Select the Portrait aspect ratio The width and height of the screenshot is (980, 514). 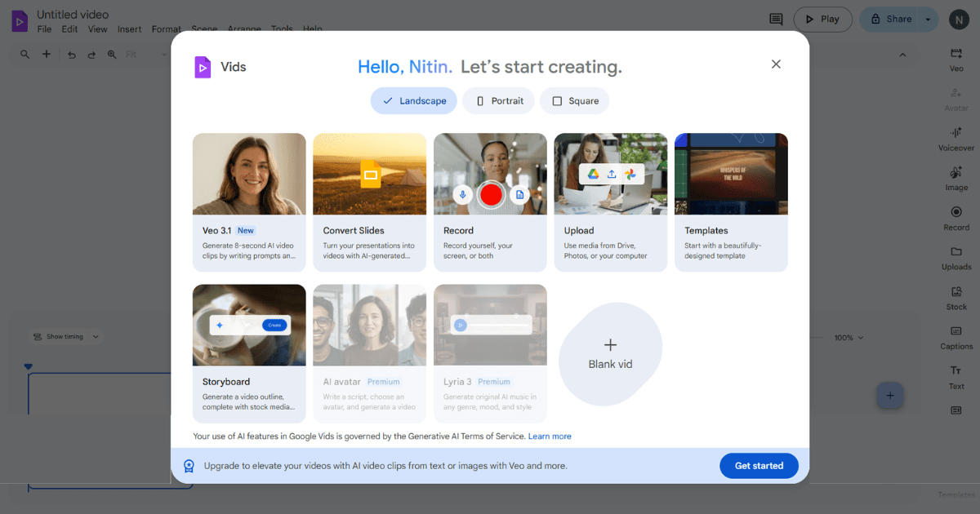coord(498,100)
